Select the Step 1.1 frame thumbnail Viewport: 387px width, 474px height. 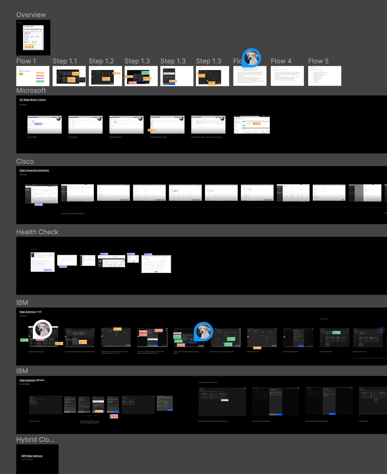coord(69,76)
